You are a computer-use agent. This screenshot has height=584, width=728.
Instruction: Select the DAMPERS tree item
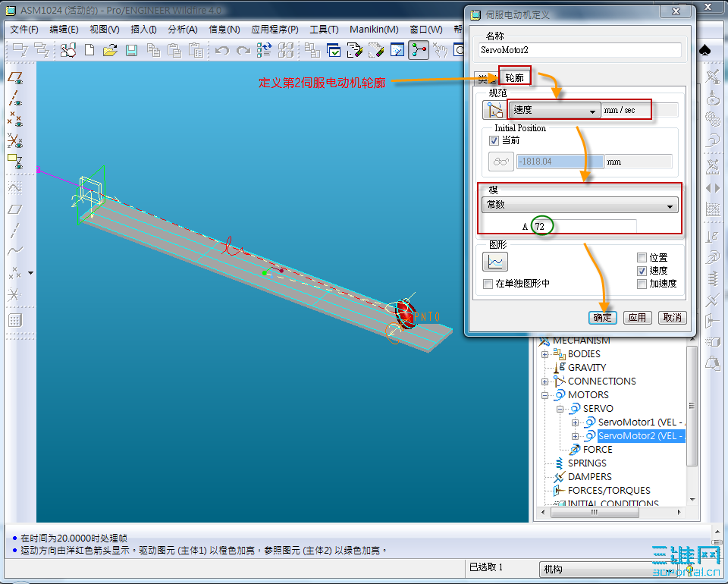tap(590, 477)
